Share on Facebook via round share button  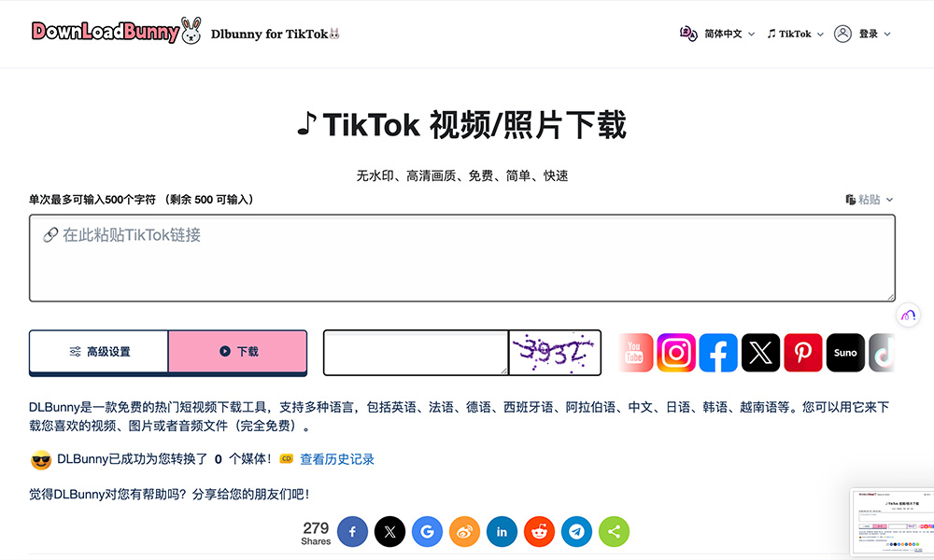[353, 531]
